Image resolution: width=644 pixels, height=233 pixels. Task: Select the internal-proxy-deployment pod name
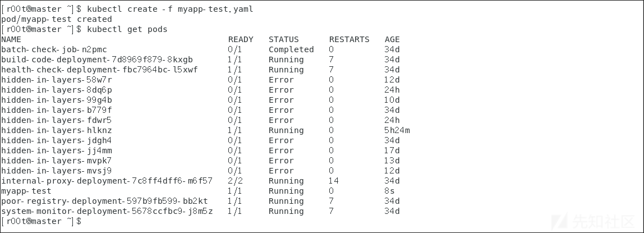tap(107, 181)
